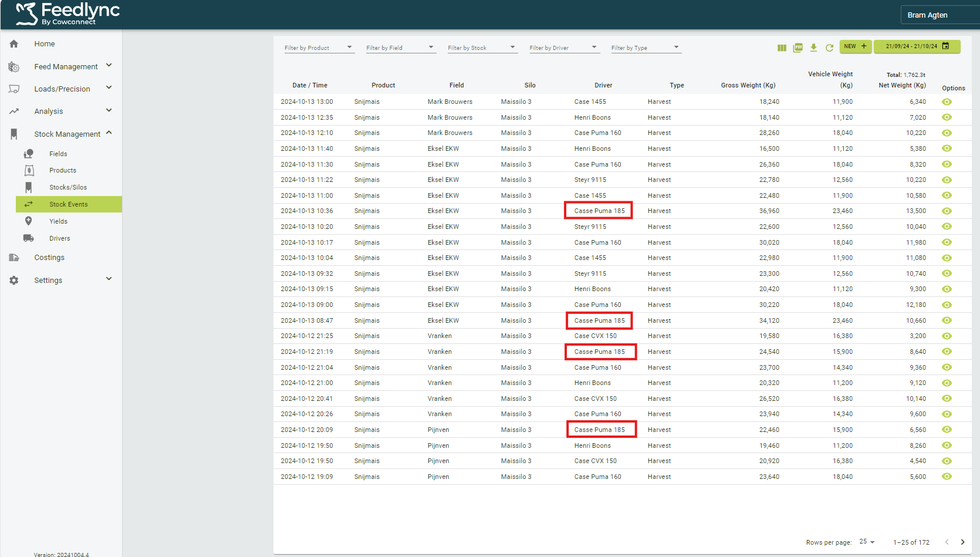The width and height of the screenshot is (980, 557).
Task: Click the Home house icon
Action: tap(14, 44)
